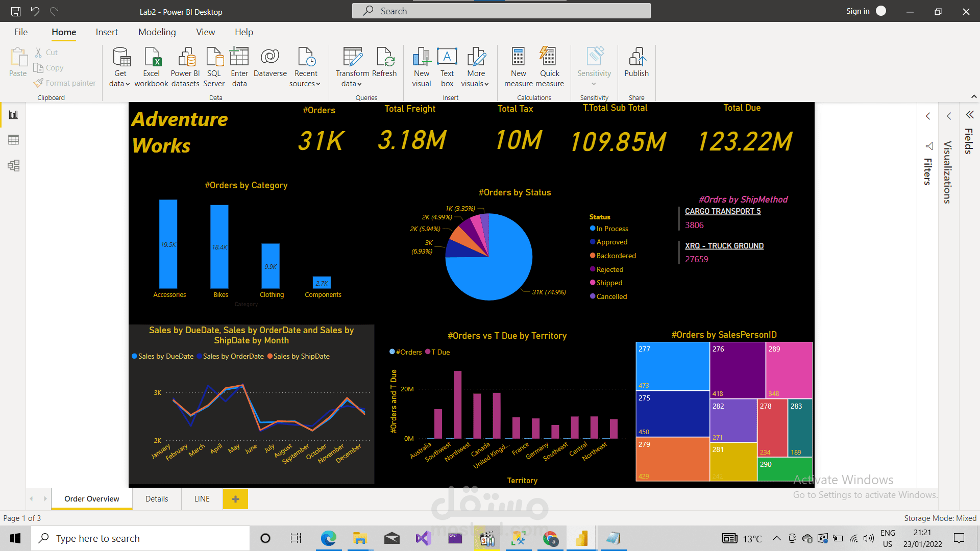Image resolution: width=980 pixels, height=551 pixels.
Task: Click Sign in to account
Action: tap(857, 11)
